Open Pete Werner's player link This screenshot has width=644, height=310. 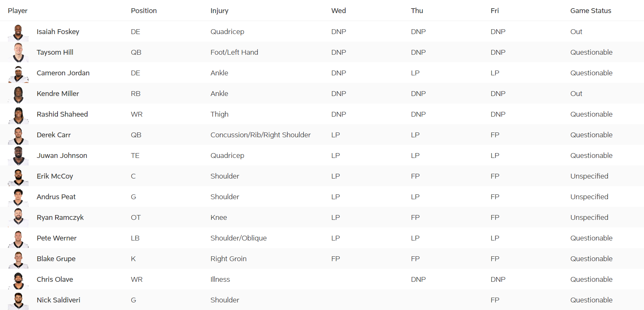pos(57,238)
